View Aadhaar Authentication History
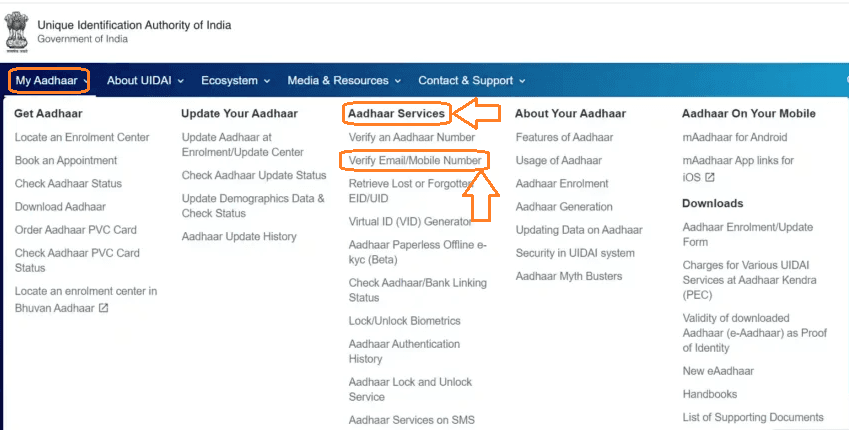Screen dimensions: 849x430 404,351
